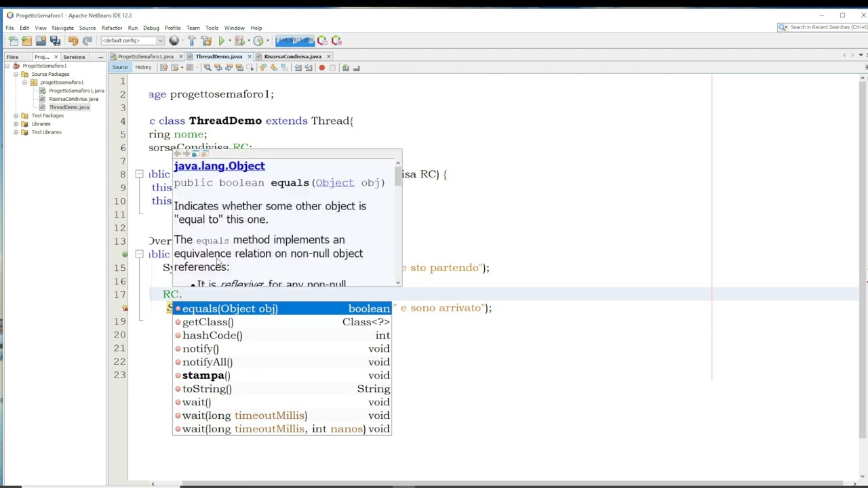Open the File menu
The width and height of the screenshot is (868, 488).
(x=9, y=28)
